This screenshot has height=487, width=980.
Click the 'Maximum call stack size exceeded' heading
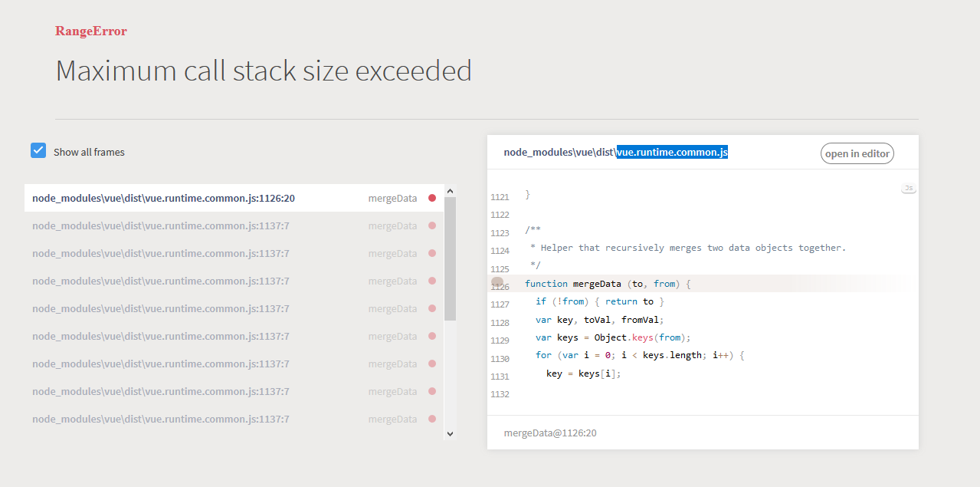click(264, 71)
